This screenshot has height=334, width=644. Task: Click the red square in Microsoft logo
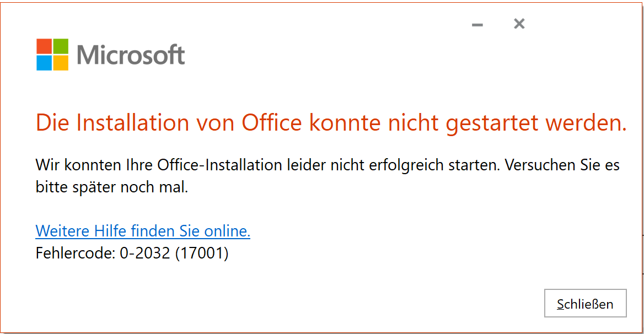pos(44,46)
